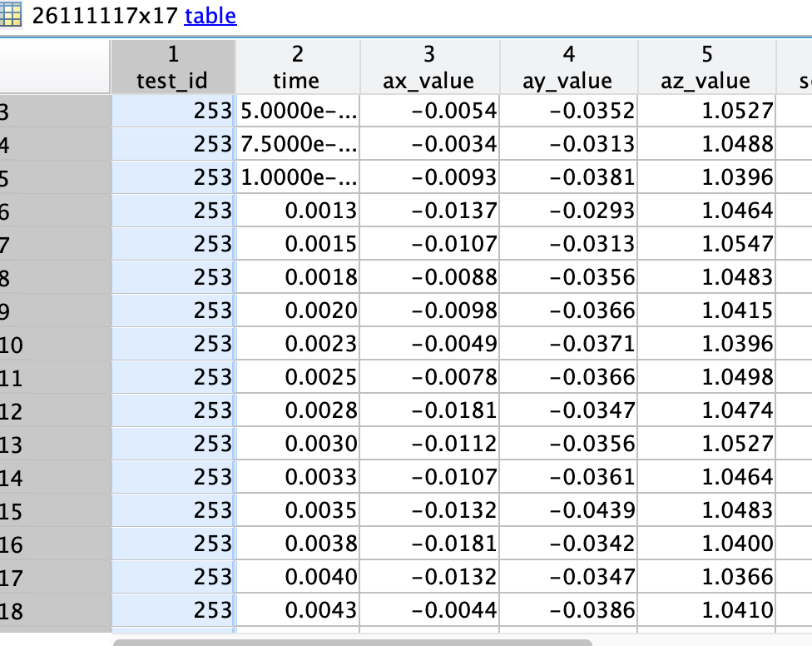Click ay_value cell -0.0386

568,610
